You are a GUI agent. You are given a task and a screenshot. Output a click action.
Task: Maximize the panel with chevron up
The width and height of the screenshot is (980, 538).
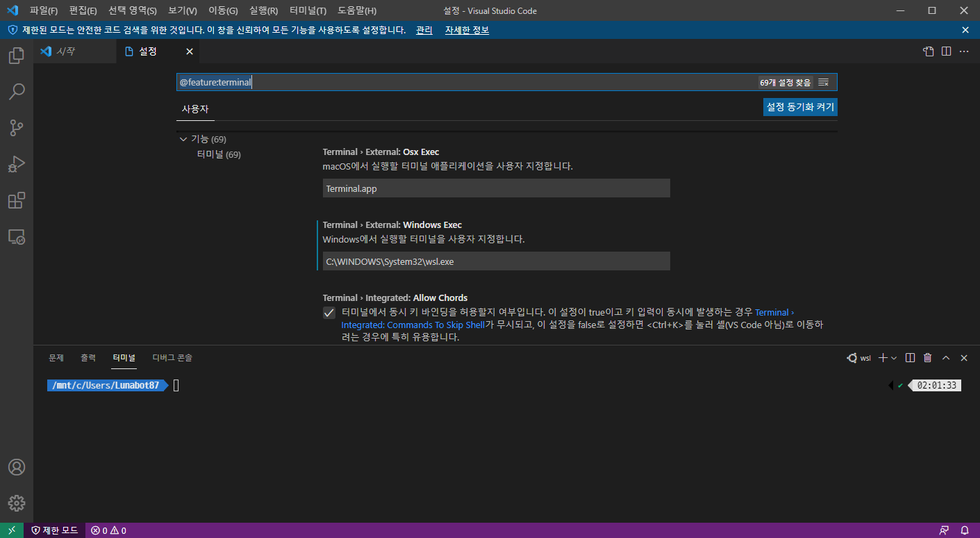946,358
